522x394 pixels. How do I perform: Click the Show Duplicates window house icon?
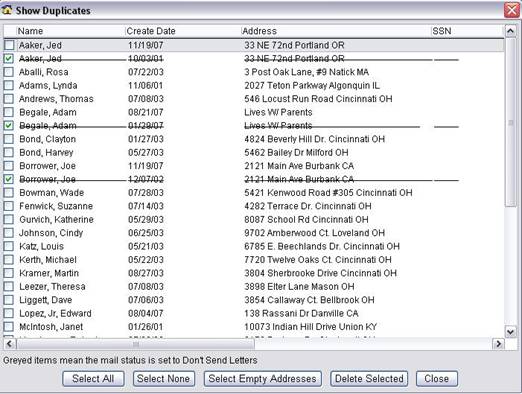7,10
